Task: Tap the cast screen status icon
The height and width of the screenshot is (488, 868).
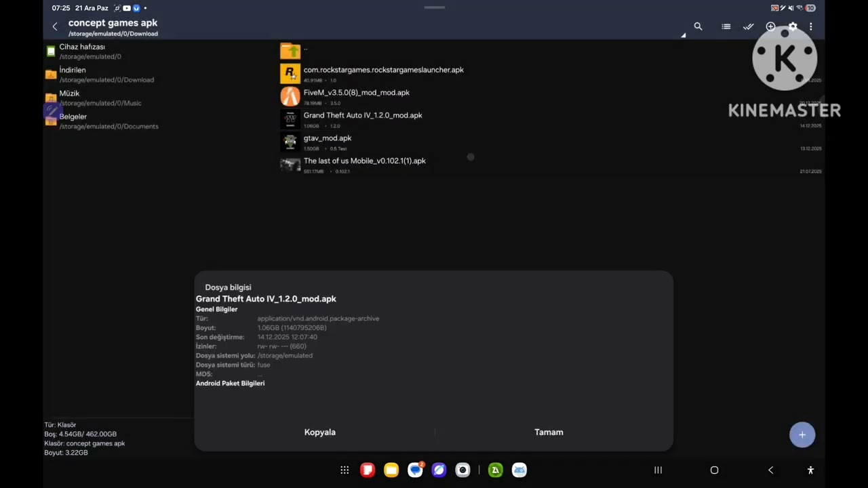Action: coord(774,8)
